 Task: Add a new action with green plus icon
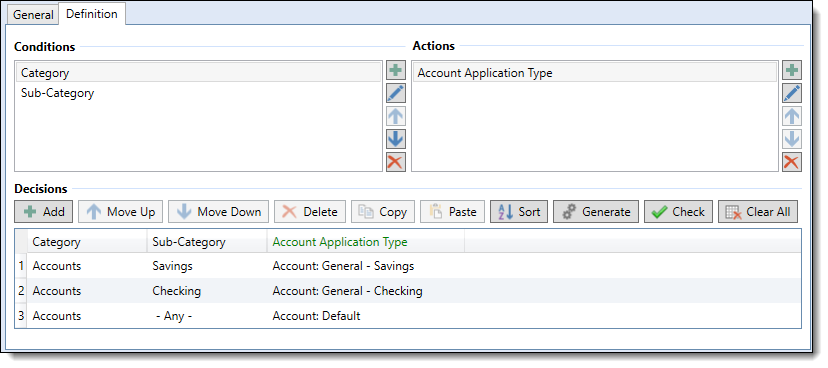[792, 71]
